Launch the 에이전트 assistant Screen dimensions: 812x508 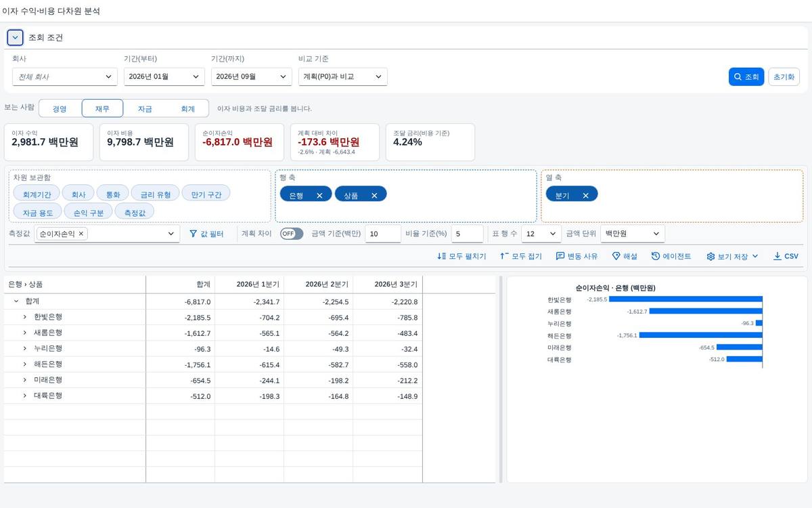coord(671,256)
